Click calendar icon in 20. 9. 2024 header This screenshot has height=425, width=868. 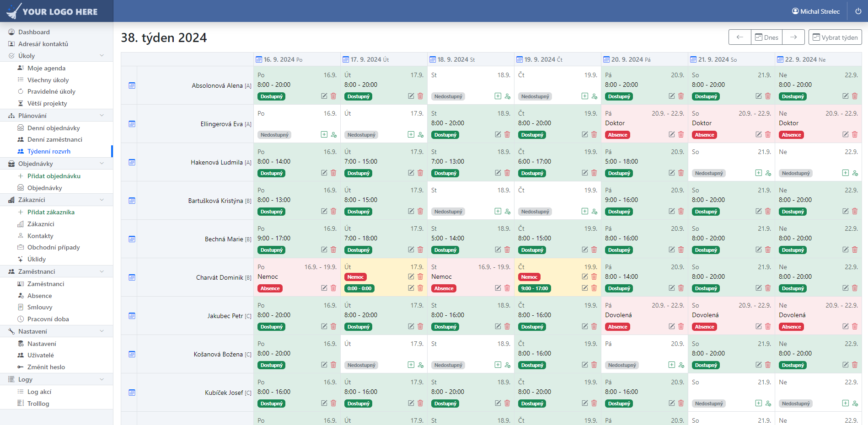(606, 59)
